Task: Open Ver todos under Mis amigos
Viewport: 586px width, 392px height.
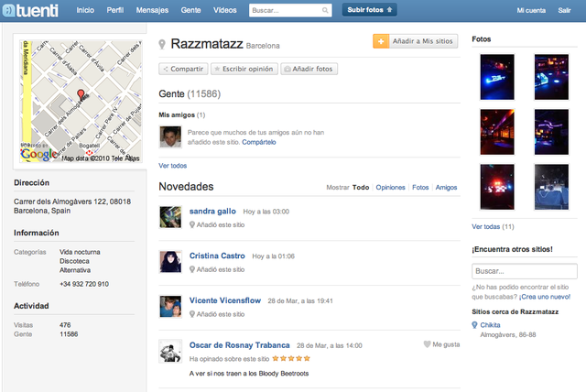Action: (x=173, y=166)
